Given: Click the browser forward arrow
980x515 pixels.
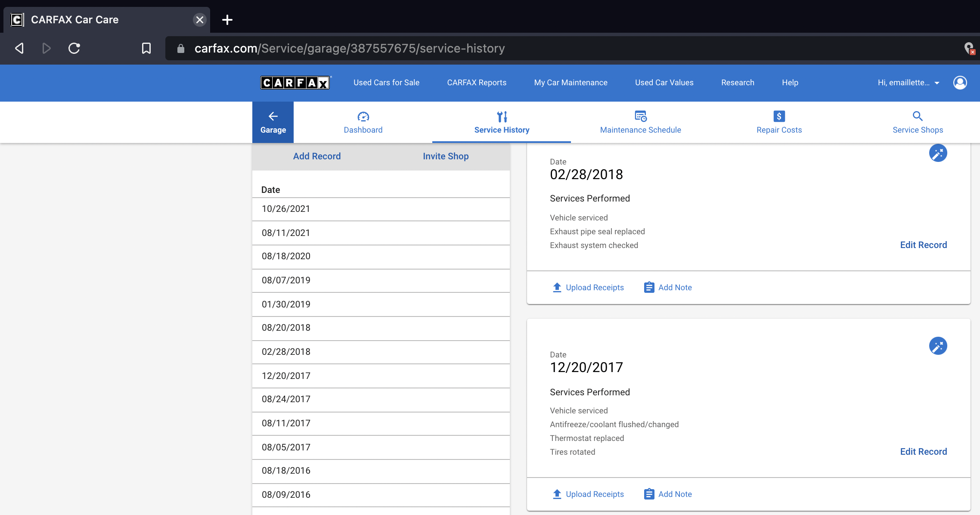Looking at the screenshot, I should click(x=47, y=48).
